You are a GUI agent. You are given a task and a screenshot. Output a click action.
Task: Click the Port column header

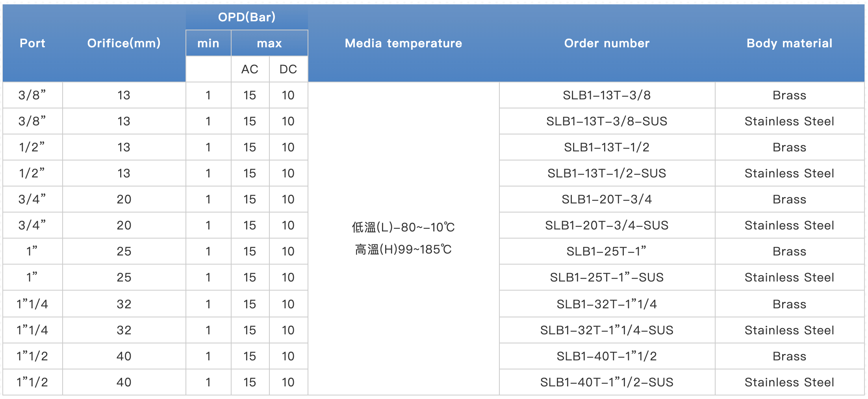coord(32,43)
